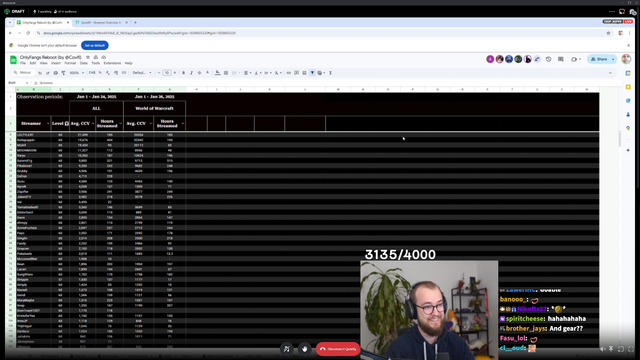Open the Edit menu
This screenshot has height=360, width=640.
[33, 63]
